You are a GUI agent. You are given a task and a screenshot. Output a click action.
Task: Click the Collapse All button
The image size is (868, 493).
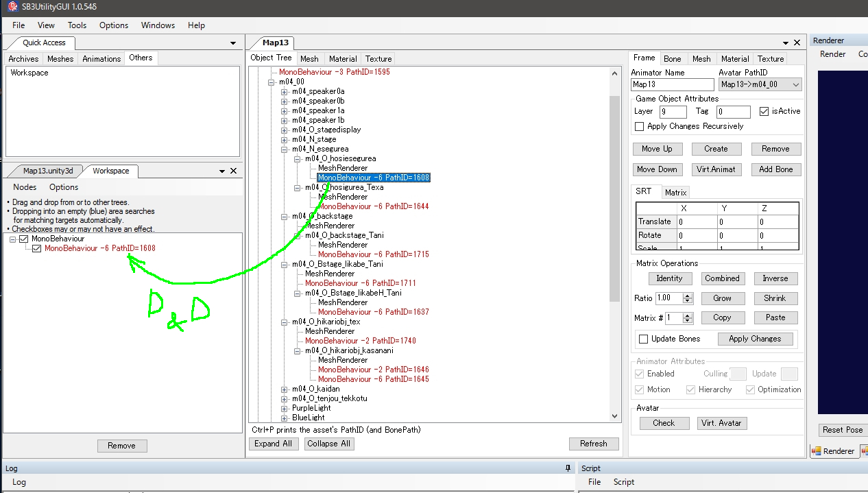coord(329,444)
